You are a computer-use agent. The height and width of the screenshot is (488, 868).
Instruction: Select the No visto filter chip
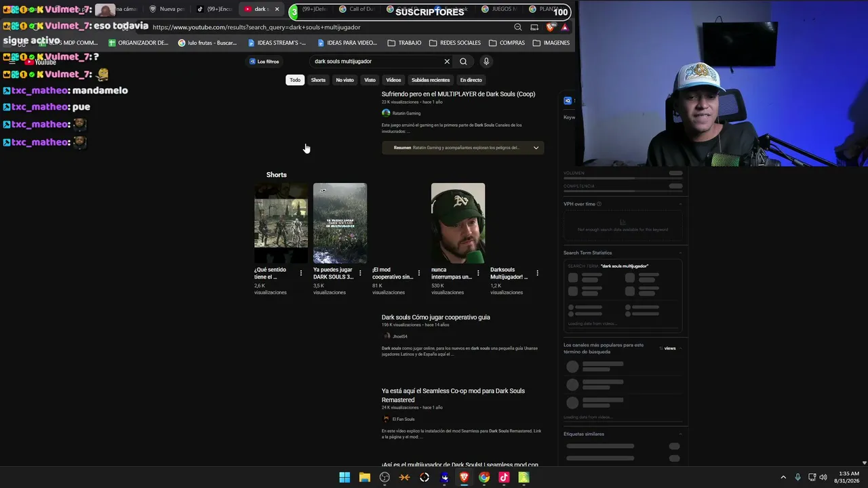coord(344,80)
